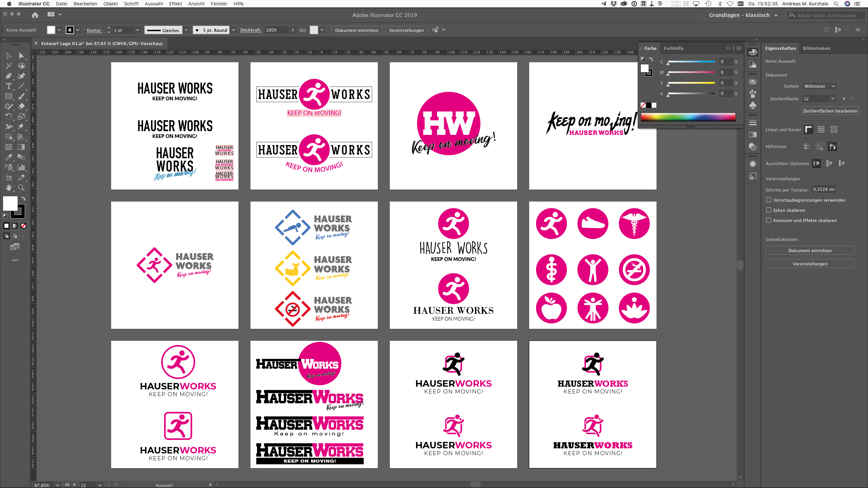
Task: Enable Vorschaubegrenzungen verwenden checkbox
Action: click(x=769, y=200)
